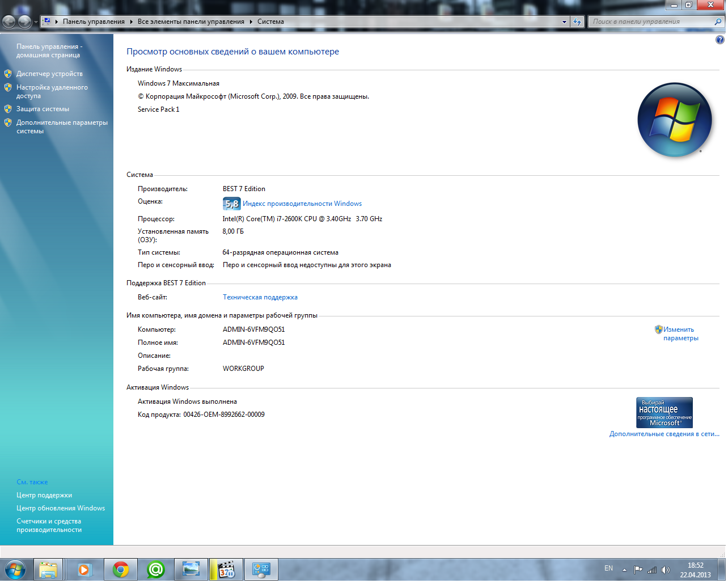Click the Control Panel taskbar button

[x=261, y=570]
